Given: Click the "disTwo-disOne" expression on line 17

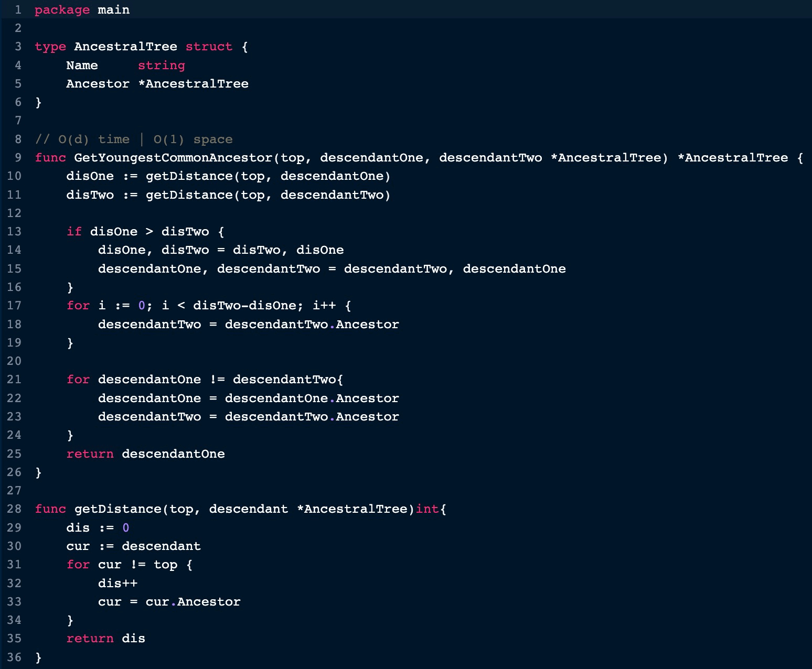Looking at the screenshot, I should 244,306.
